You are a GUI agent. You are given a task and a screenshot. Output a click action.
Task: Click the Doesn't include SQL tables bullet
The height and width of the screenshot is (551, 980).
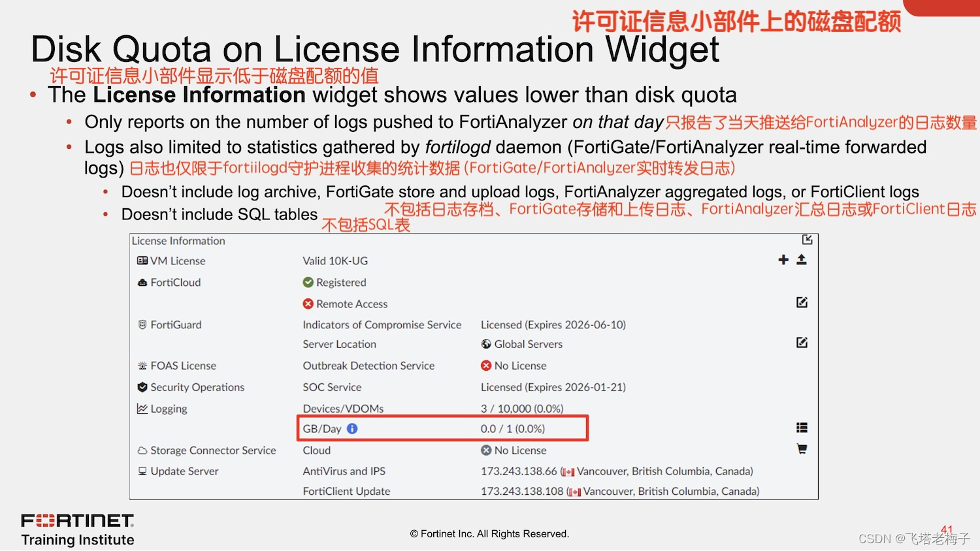[220, 214]
